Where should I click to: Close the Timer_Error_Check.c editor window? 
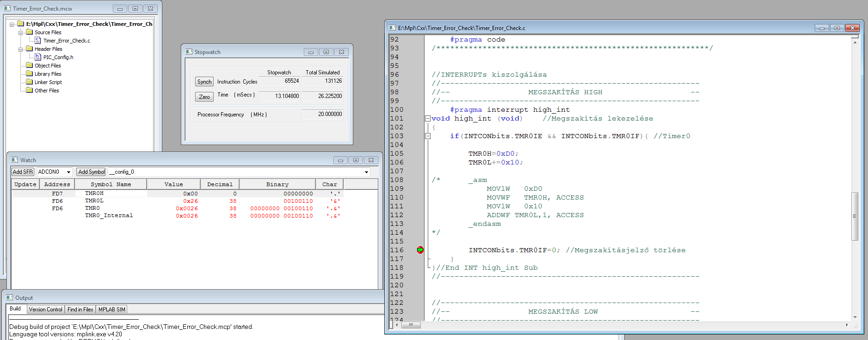[x=852, y=28]
